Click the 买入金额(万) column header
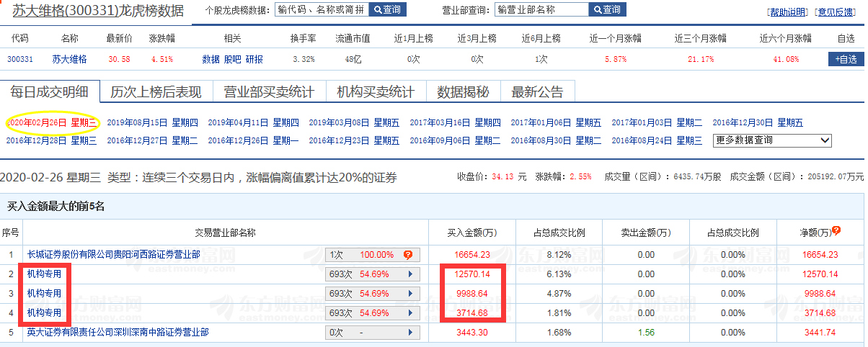The image size is (868, 347). 472,233
